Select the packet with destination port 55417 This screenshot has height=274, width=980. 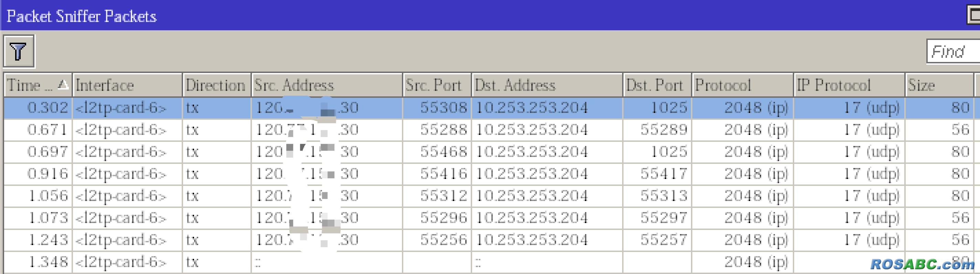[x=489, y=174]
